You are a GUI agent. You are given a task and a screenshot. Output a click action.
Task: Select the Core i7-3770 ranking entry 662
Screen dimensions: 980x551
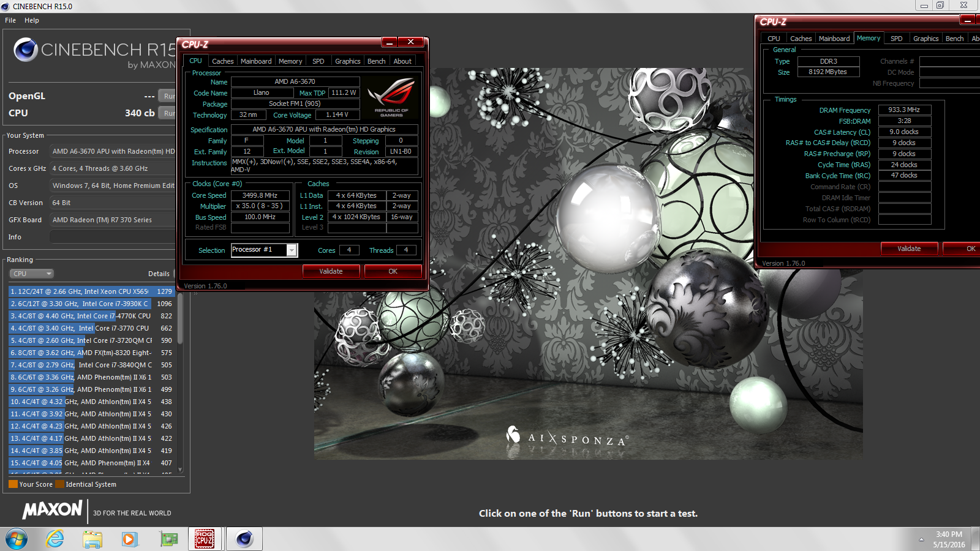click(x=92, y=328)
